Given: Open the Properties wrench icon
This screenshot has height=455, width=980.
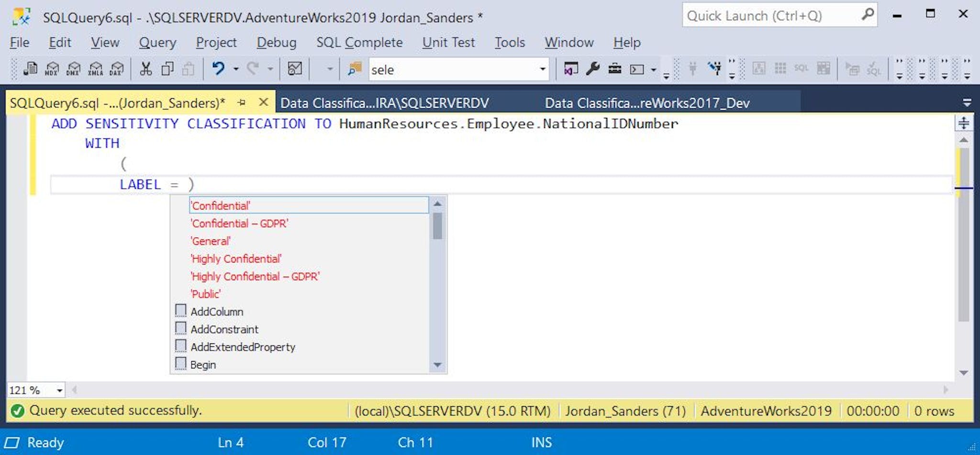Looking at the screenshot, I should (592, 69).
